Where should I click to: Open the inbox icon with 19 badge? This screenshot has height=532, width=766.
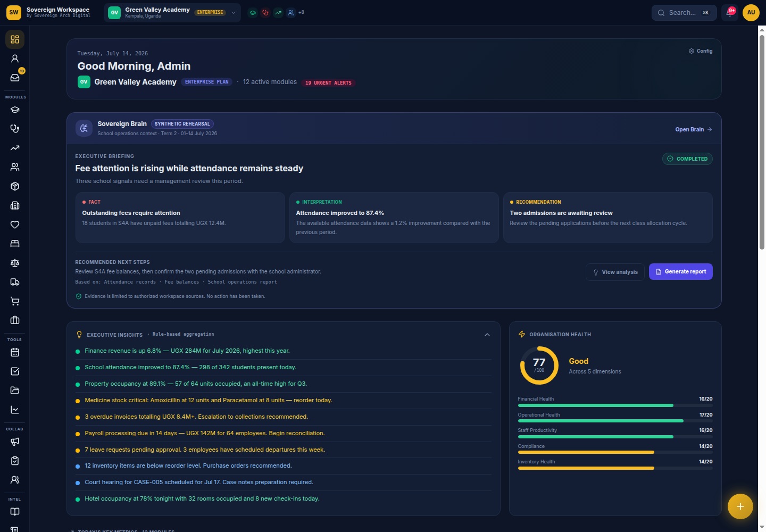coord(15,78)
